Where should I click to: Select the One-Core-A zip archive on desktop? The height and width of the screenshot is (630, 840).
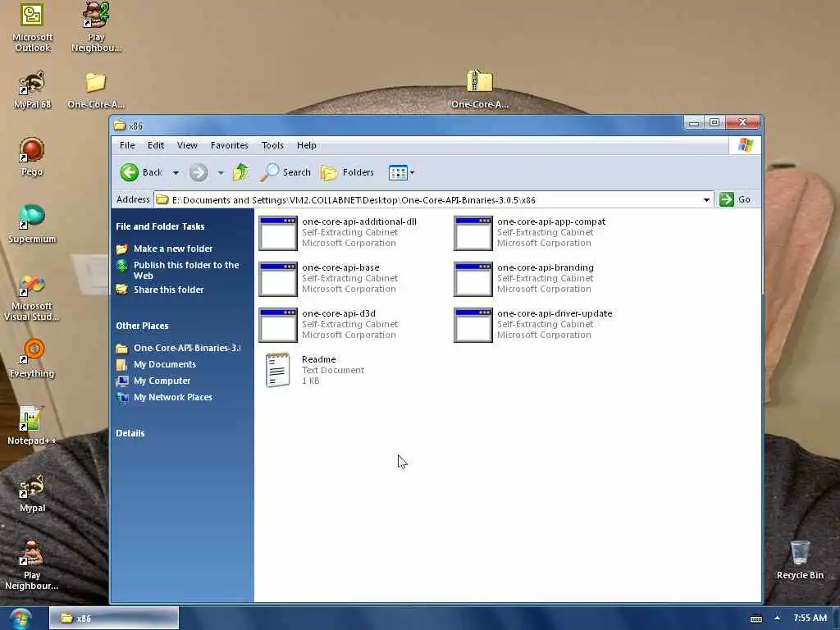coord(479,89)
